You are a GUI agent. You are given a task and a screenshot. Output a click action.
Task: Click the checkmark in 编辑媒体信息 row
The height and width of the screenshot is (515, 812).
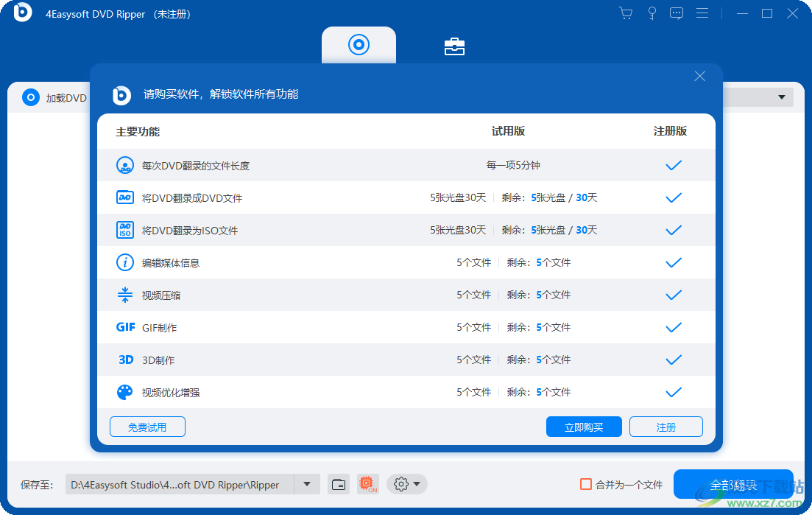point(673,263)
